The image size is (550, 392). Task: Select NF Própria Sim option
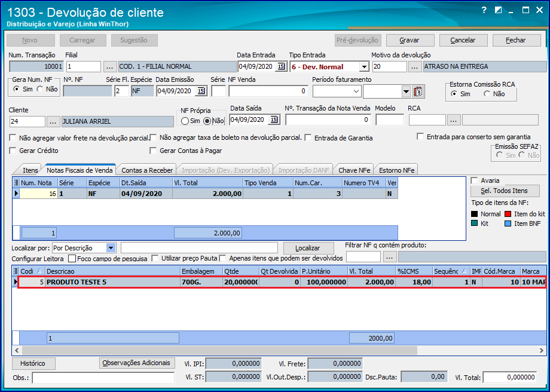(x=185, y=121)
